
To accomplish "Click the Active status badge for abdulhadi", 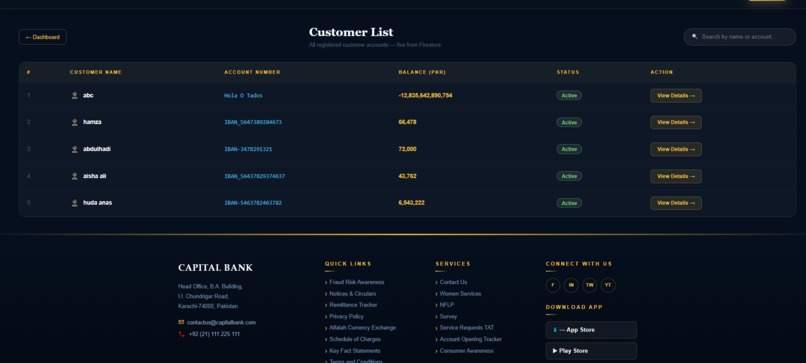I will click(569, 149).
